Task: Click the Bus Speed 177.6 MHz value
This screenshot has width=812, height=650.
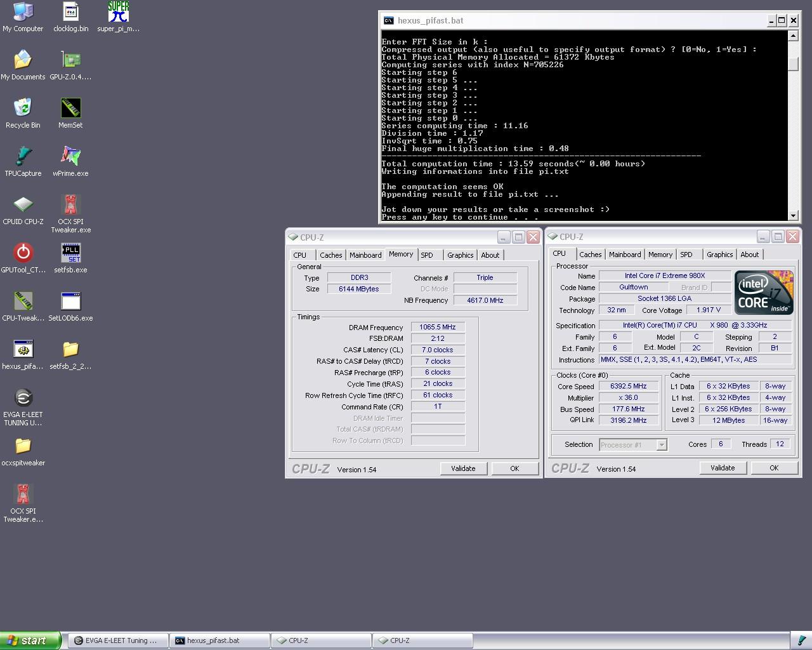Action: click(628, 409)
